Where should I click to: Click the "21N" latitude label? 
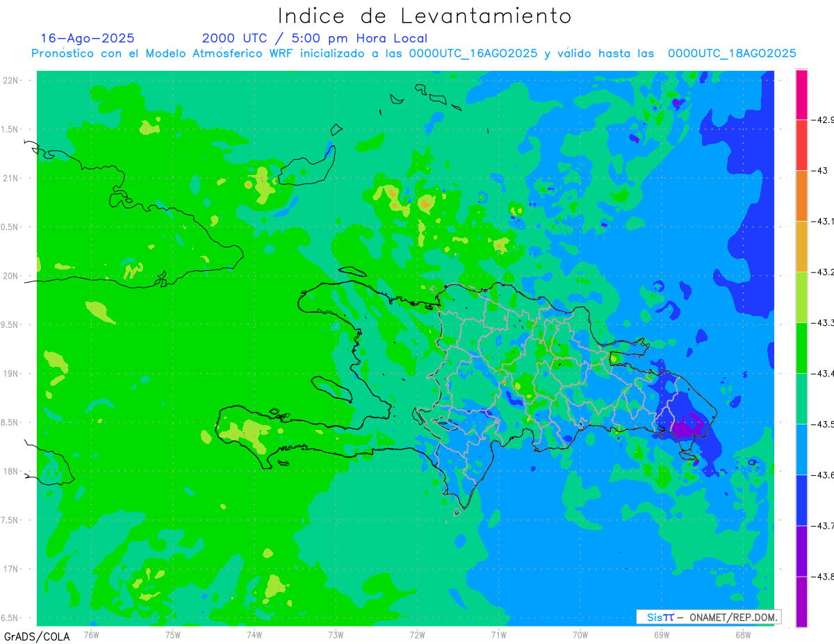[10, 178]
